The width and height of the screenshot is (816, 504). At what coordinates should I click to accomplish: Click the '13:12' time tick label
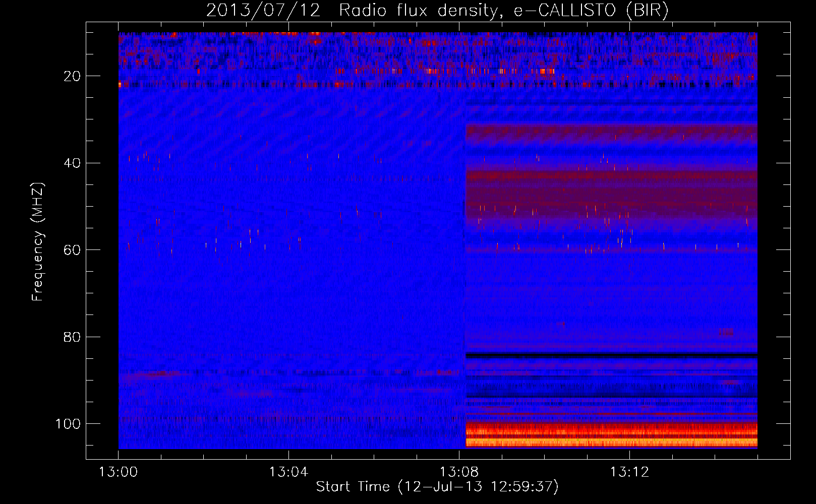point(630,472)
